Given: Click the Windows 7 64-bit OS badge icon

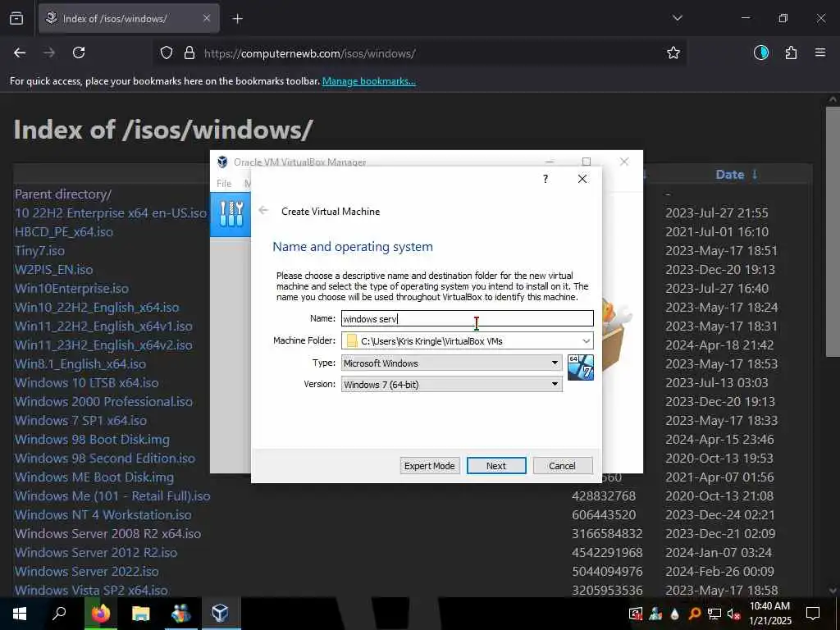Looking at the screenshot, I should [580, 367].
